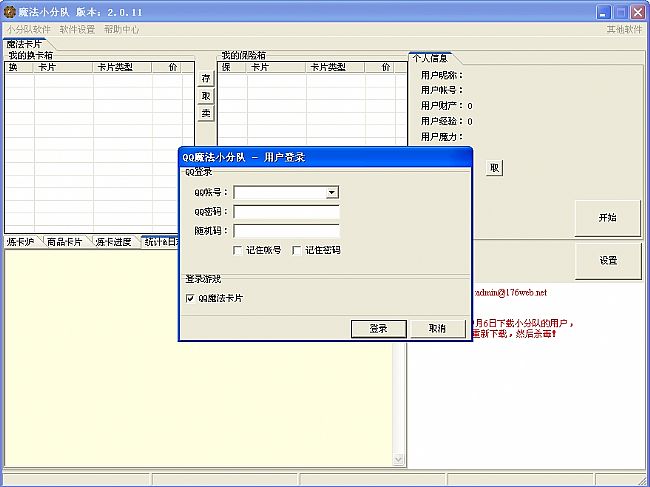Click the 卡片类型 column header in 我的换卡箱
This screenshot has height=487, width=650.
pyautogui.click(x=123, y=67)
